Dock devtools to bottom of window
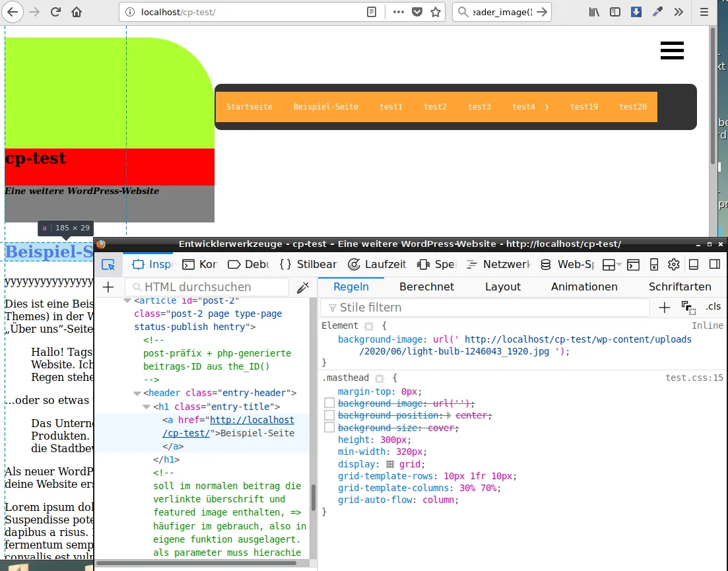Viewport: 728px width, 571px height. (x=694, y=265)
